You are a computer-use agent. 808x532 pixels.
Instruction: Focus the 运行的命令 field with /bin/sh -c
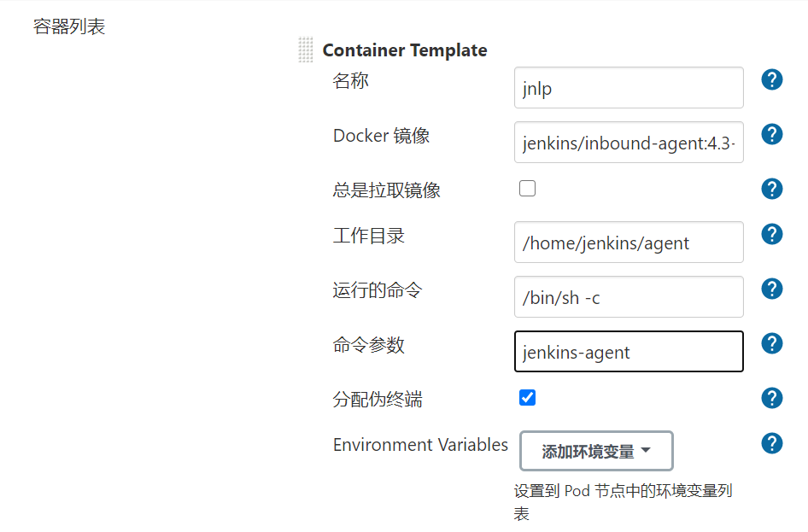pos(629,296)
